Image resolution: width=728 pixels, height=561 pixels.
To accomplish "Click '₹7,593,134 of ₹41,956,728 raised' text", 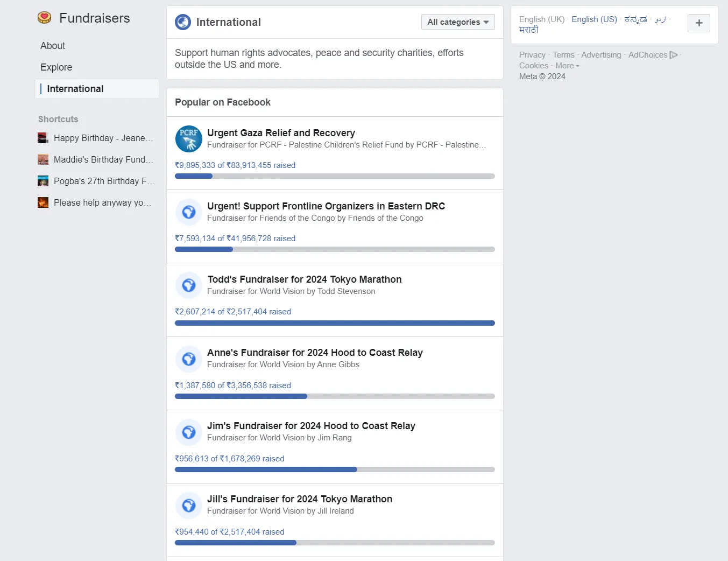I will 235,239.
